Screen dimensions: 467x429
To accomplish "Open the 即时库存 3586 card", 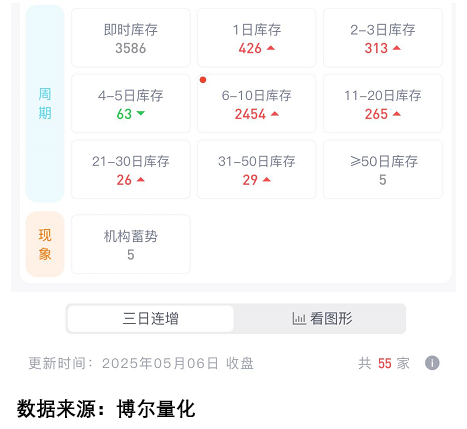I will click(131, 38).
